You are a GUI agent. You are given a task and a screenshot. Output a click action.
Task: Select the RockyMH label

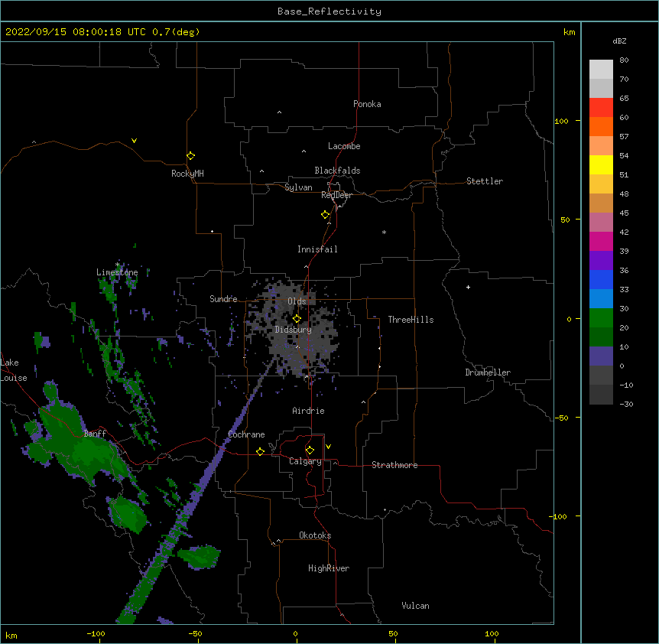[187, 174]
